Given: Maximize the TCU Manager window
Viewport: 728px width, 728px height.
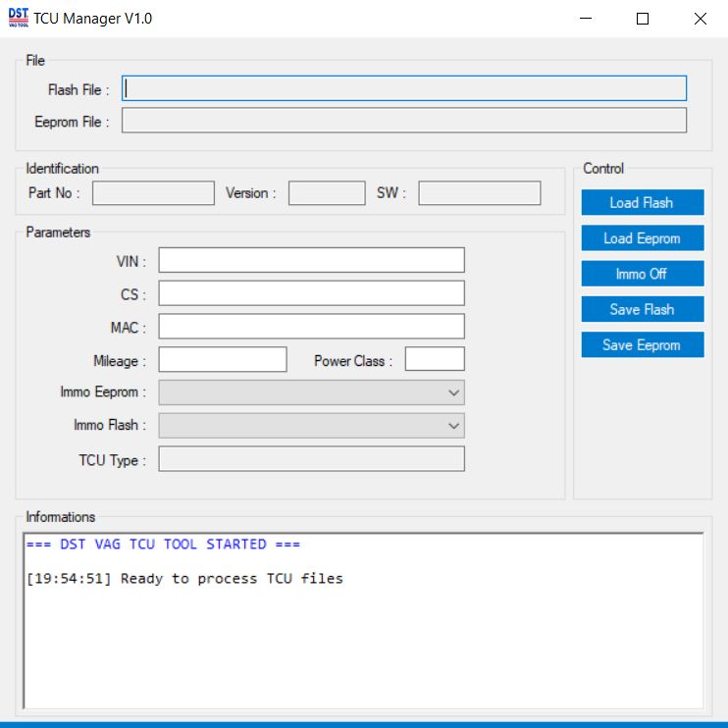Looking at the screenshot, I should point(643,19).
